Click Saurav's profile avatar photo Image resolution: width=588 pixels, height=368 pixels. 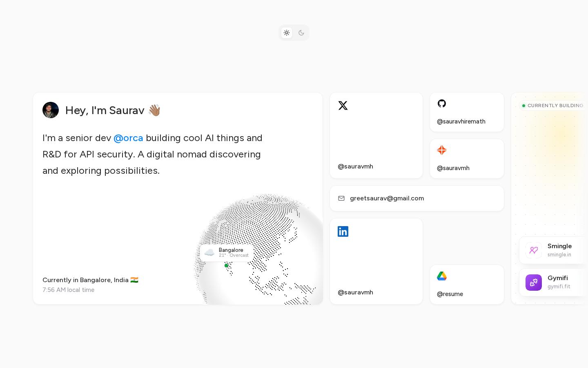point(51,110)
